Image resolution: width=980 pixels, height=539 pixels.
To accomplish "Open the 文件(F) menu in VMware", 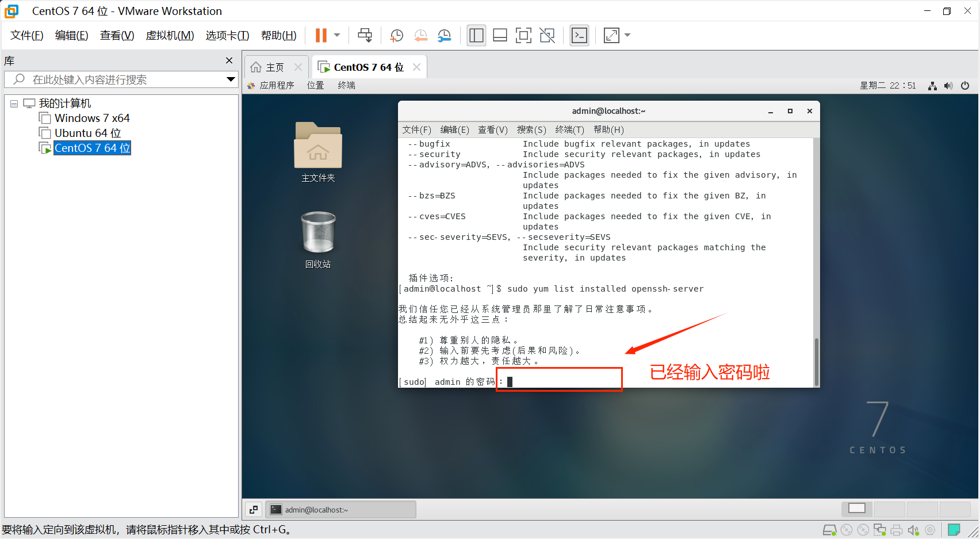I will point(26,36).
